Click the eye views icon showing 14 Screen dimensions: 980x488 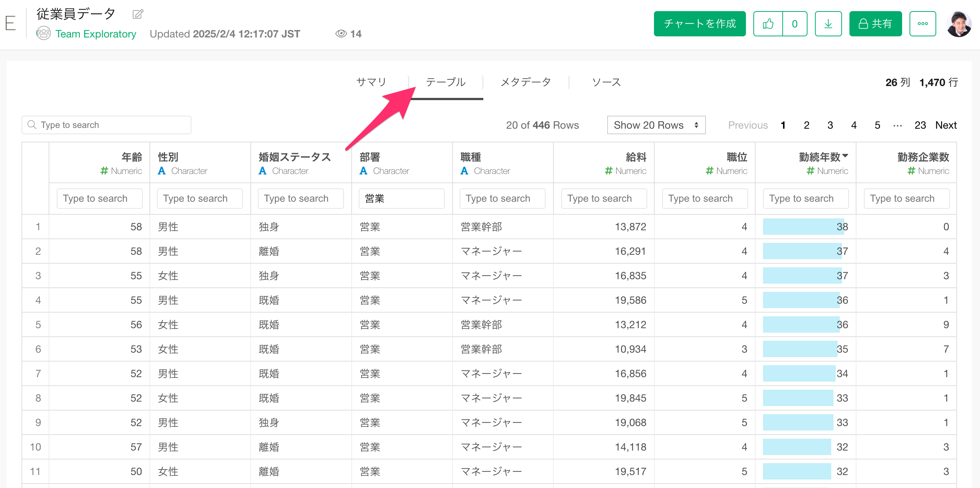[x=341, y=34]
